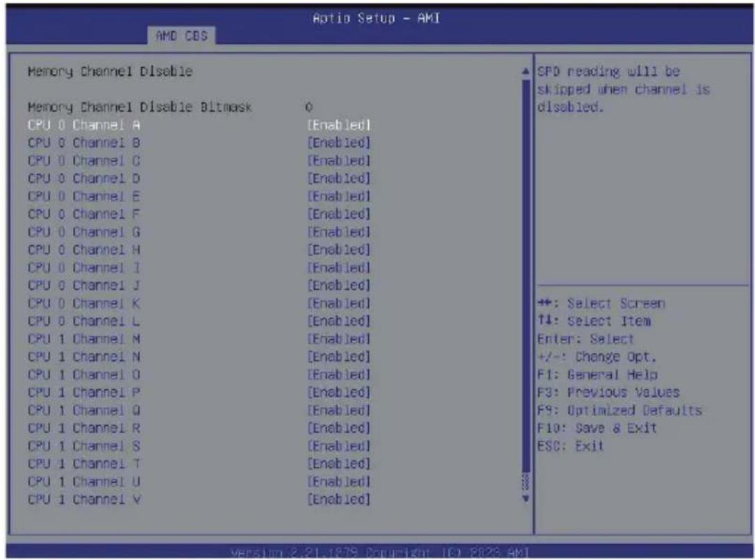755x560 pixels.
Task: Open CPU 0 Channel A Enabled option
Action: point(339,125)
